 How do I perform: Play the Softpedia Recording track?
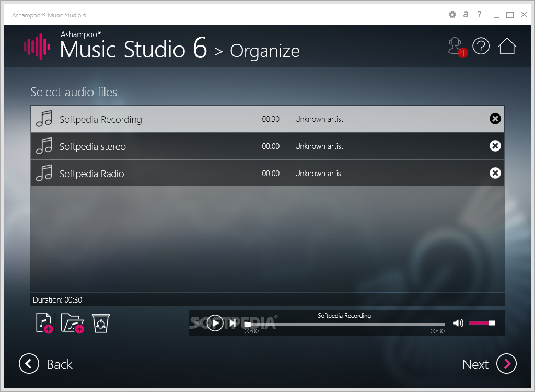215,323
